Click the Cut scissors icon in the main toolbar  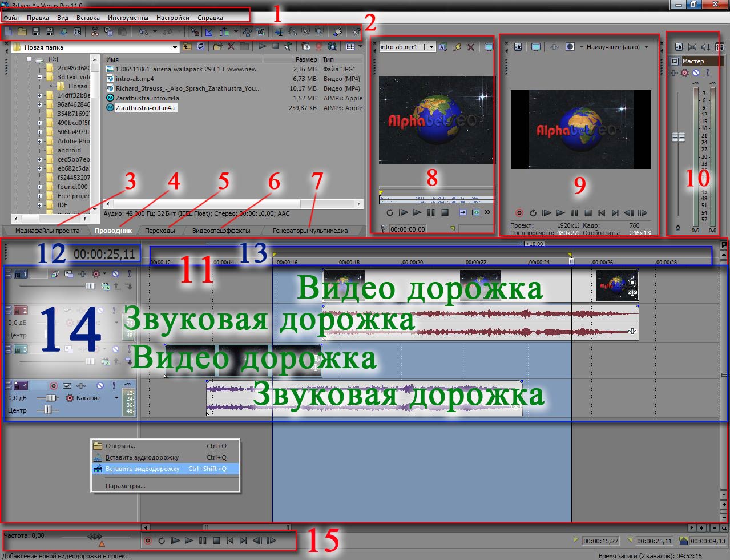pyautogui.click(x=95, y=32)
